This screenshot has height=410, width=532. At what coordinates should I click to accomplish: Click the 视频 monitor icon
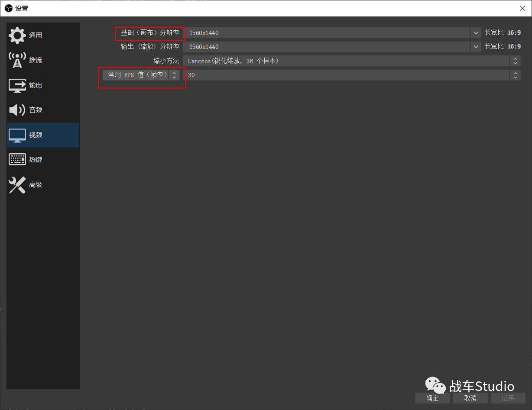[17, 135]
